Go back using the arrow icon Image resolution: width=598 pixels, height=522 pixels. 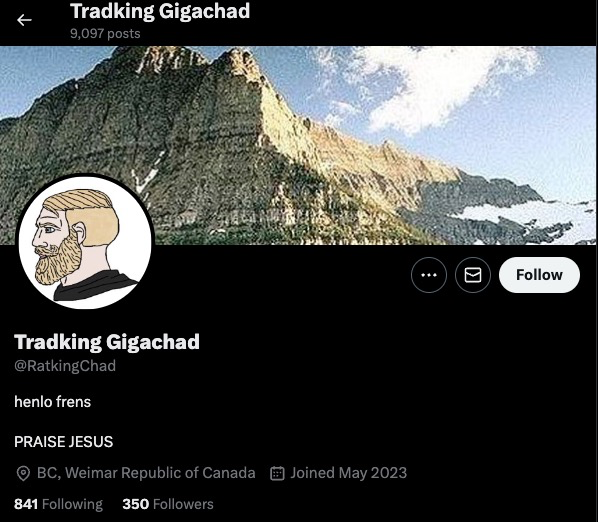tap(24, 20)
